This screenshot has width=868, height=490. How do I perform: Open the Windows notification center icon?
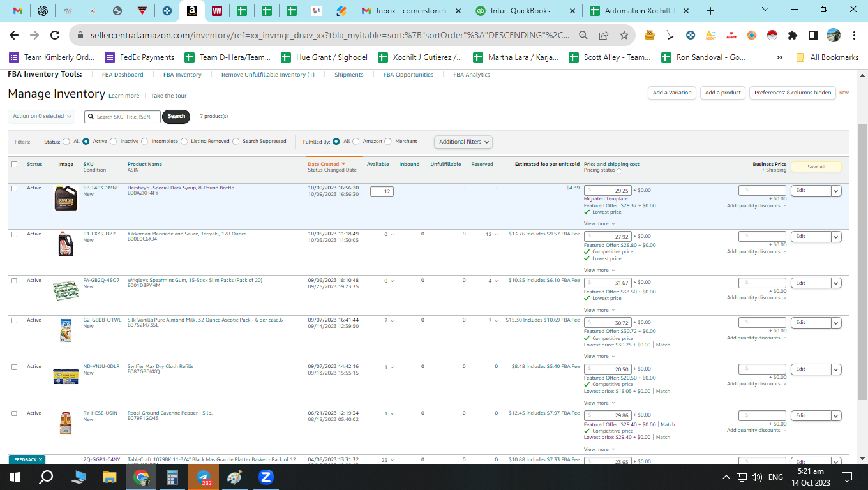pos(847,477)
